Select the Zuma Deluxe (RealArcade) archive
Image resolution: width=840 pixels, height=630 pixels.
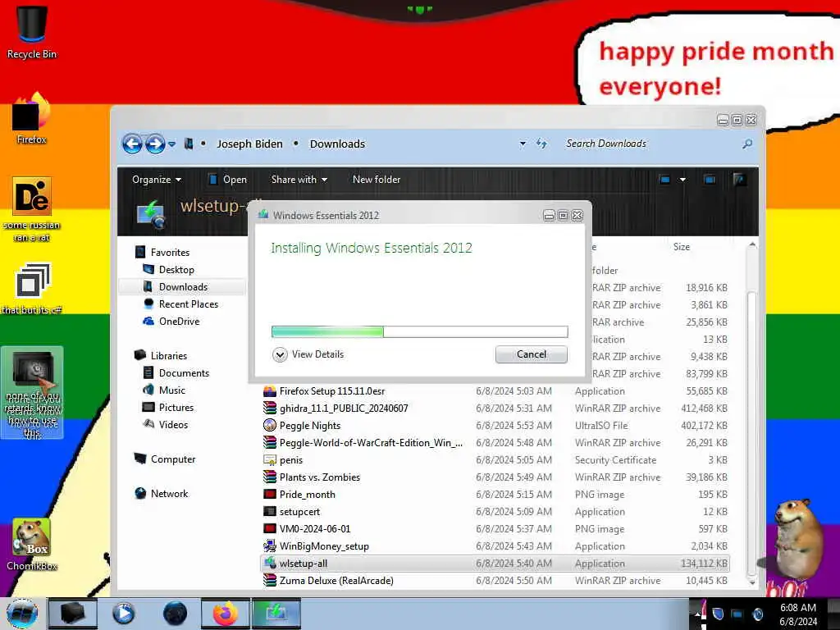(x=495, y=580)
